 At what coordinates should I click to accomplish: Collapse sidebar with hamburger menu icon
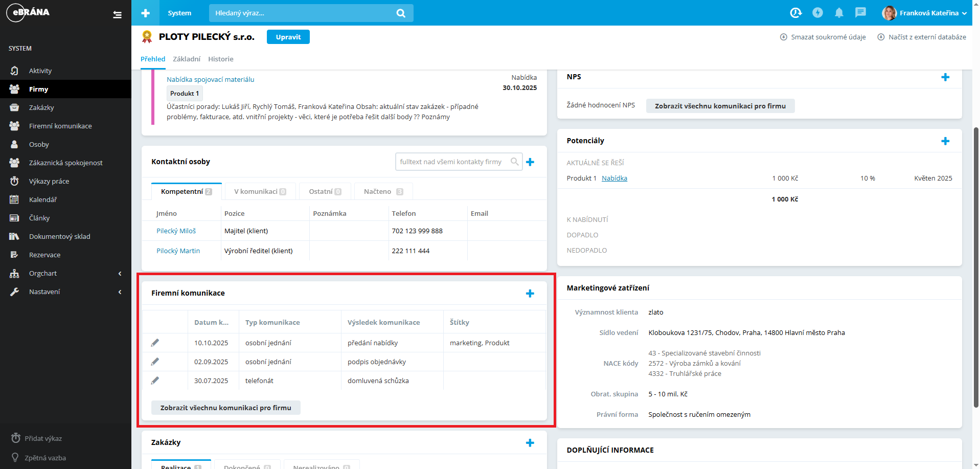pos(117,15)
